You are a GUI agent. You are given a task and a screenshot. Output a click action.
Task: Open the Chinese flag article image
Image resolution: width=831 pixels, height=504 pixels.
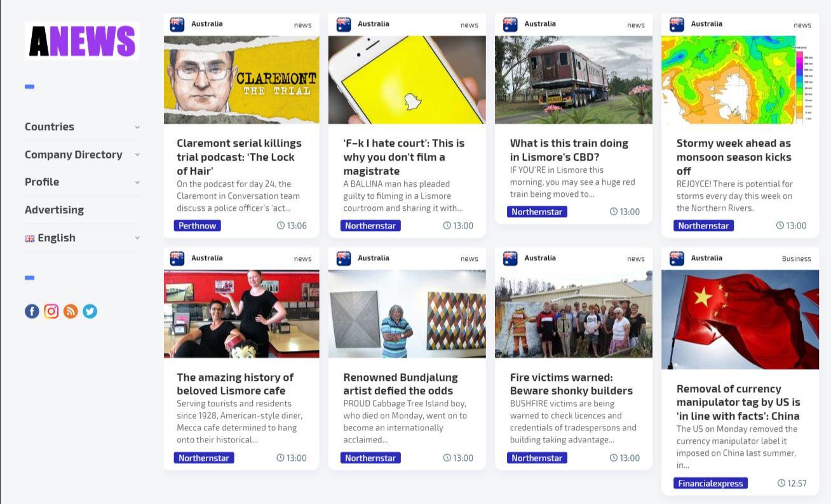point(740,319)
